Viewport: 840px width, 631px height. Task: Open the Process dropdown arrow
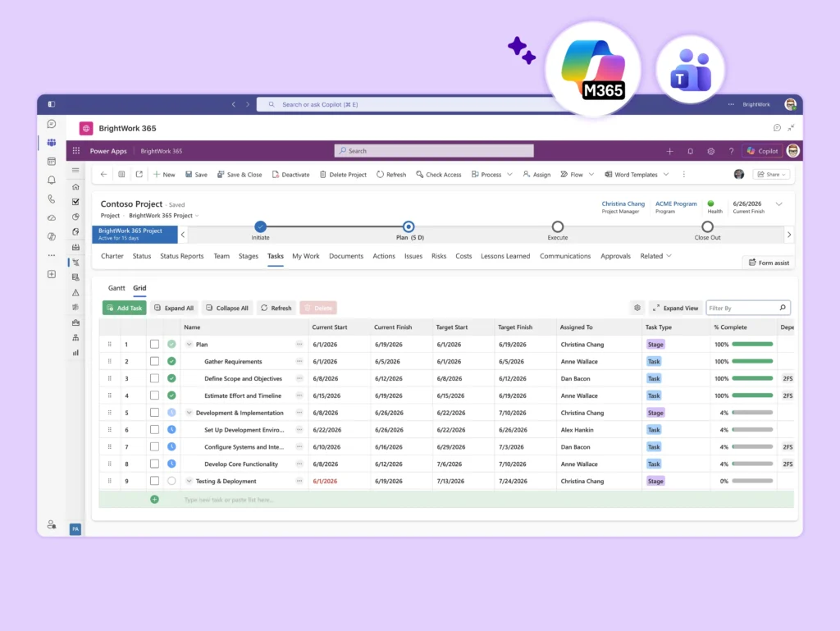(509, 175)
